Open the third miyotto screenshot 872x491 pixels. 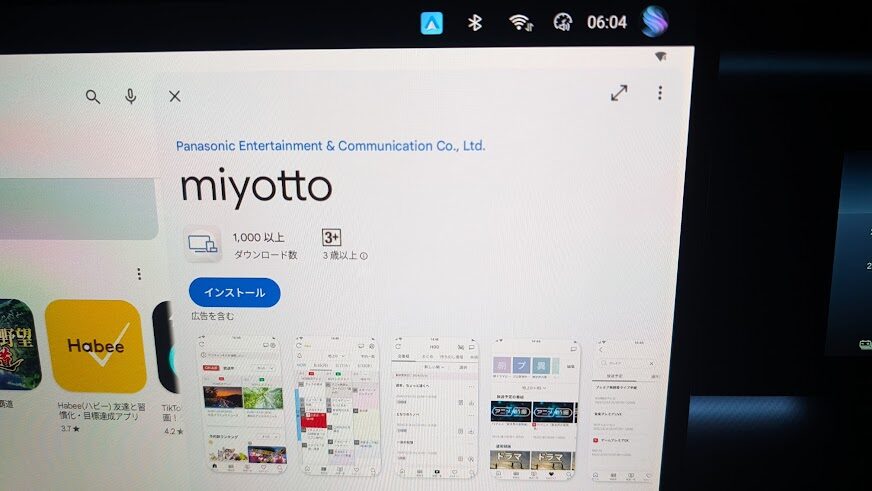pos(433,406)
